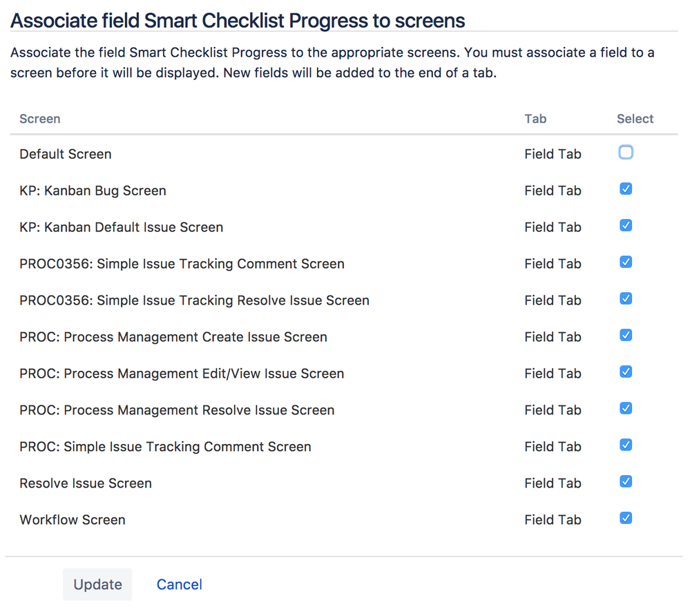
Task: Uncheck KP: Kanban Bug Screen checkbox
Action: pos(626,189)
